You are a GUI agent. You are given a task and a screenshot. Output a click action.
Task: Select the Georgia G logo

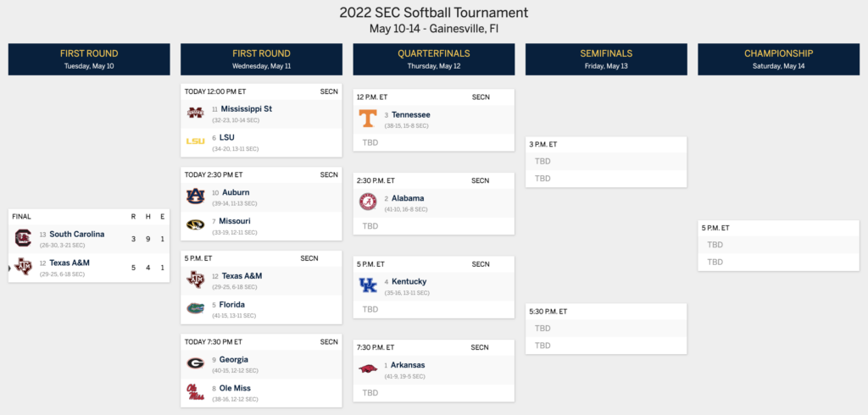click(x=195, y=363)
